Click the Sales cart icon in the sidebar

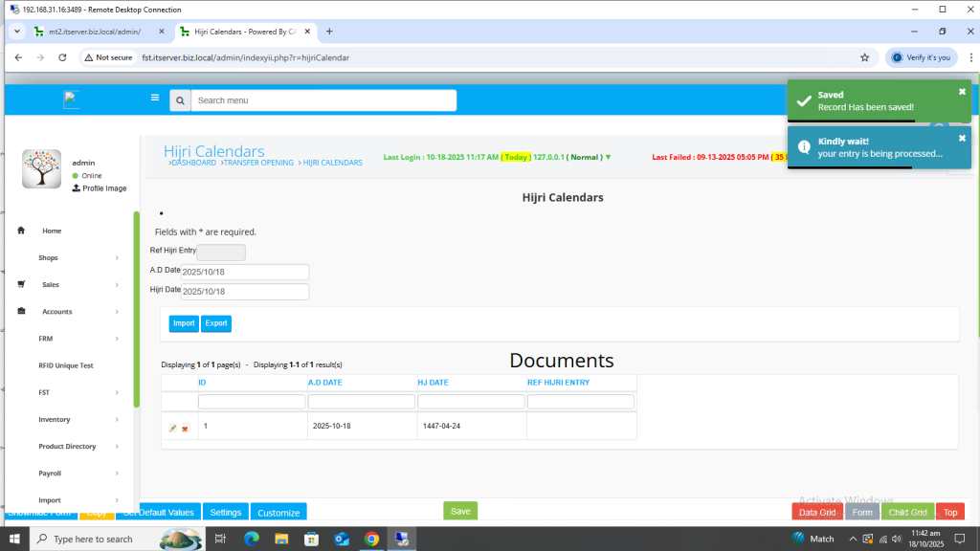coord(22,284)
